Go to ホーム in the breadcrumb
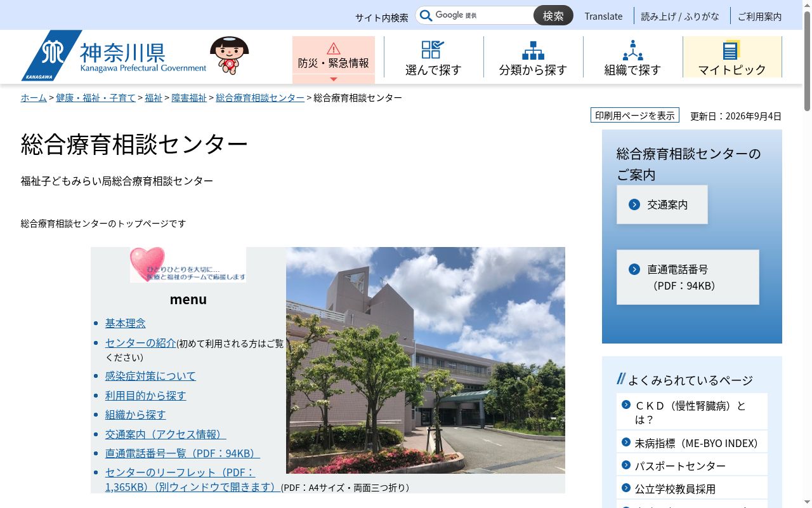 point(34,98)
